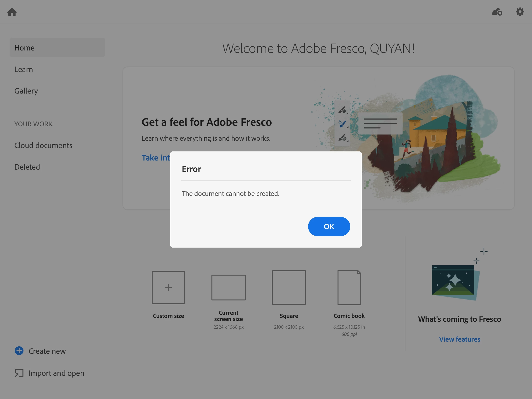Switch to the Learn section
Screen dimensions: 532x399
tap(24, 69)
